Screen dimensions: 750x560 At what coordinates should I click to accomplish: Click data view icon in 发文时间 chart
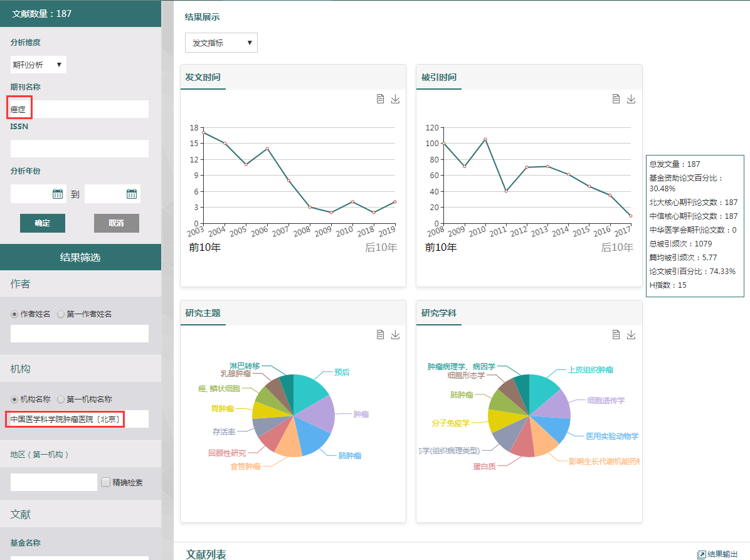pos(380,99)
